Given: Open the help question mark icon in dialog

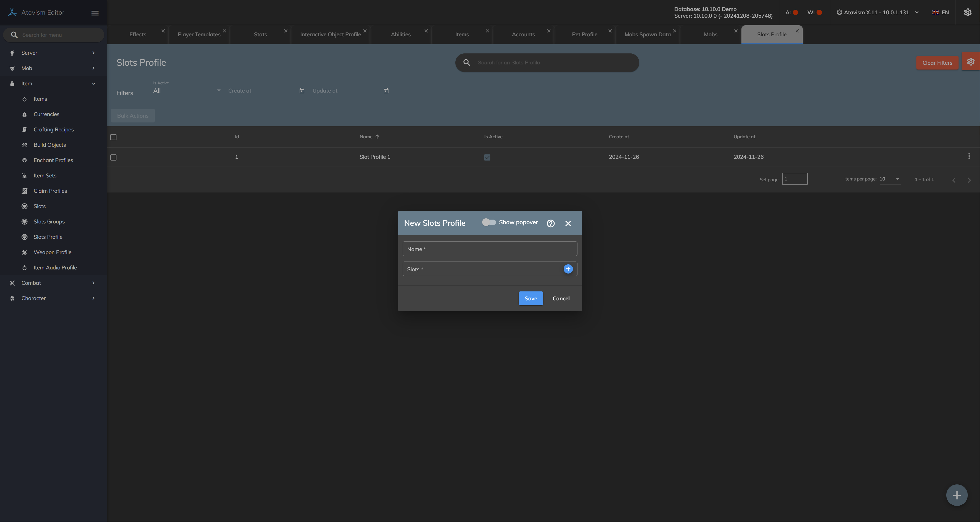Looking at the screenshot, I should click(550, 223).
